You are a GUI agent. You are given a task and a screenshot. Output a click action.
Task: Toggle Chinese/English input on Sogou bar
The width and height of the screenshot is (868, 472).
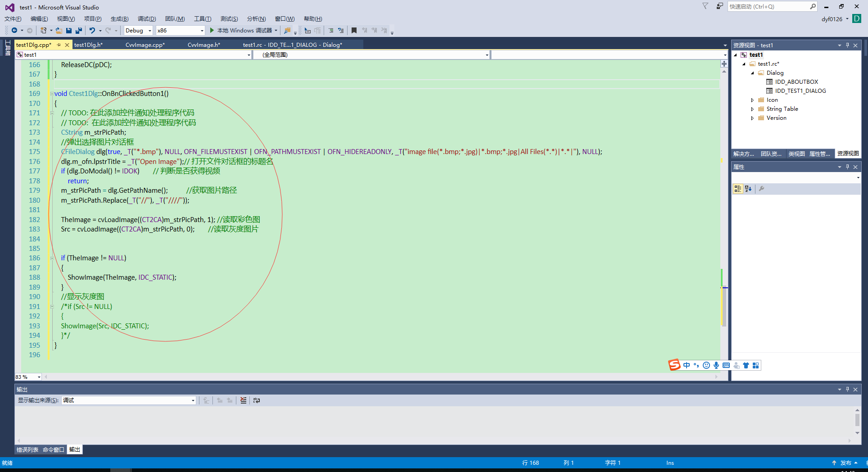(686, 365)
